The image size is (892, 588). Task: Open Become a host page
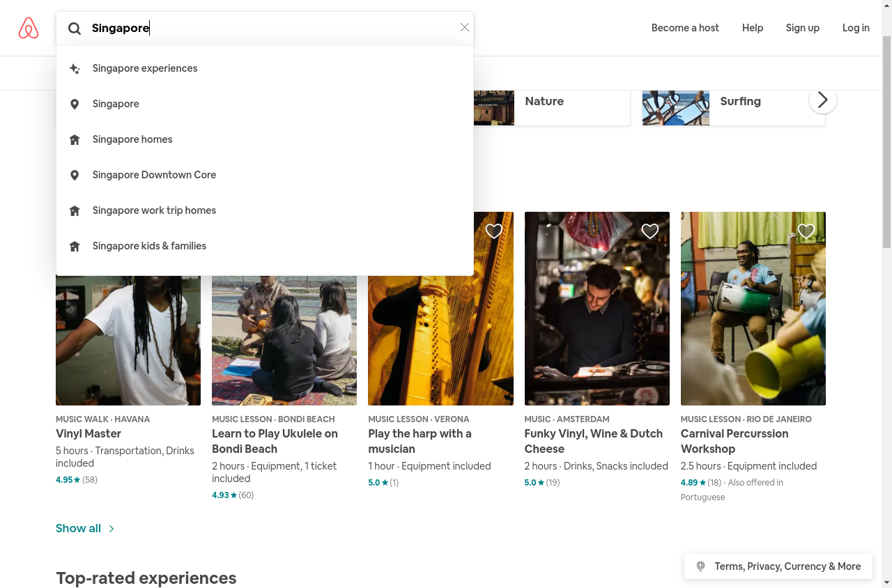685,28
